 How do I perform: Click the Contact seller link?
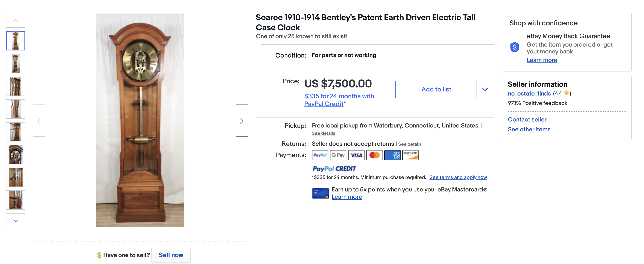[x=527, y=120]
